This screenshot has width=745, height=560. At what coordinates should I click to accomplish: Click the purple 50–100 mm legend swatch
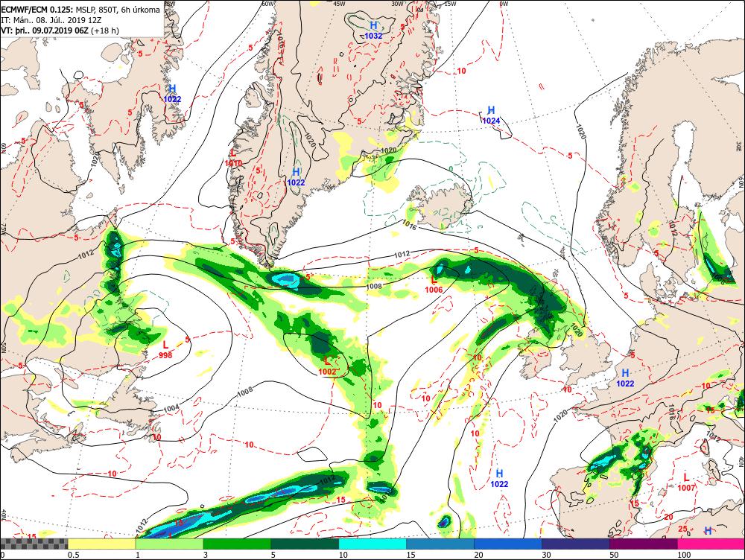pos(644,544)
